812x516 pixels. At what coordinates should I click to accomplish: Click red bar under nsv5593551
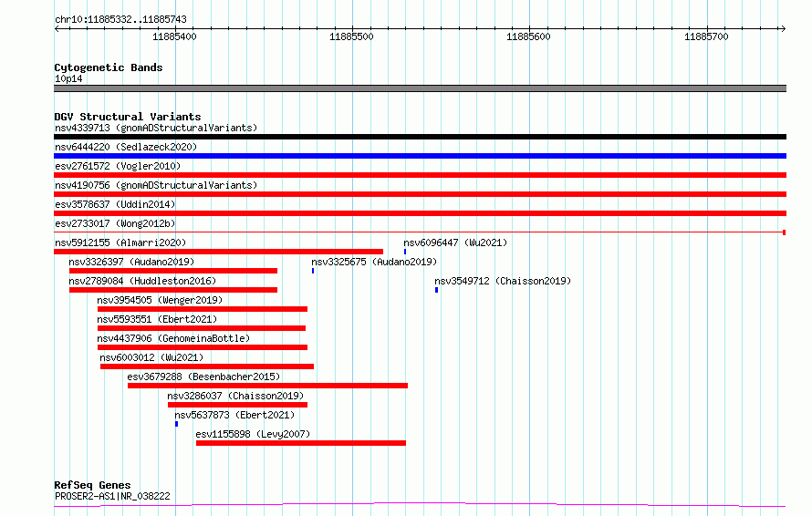[202, 328]
